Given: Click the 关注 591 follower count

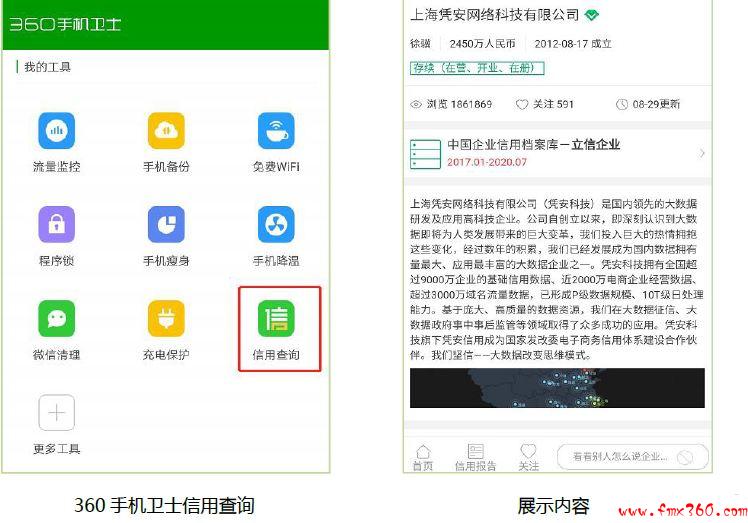Looking at the screenshot, I should [553, 104].
